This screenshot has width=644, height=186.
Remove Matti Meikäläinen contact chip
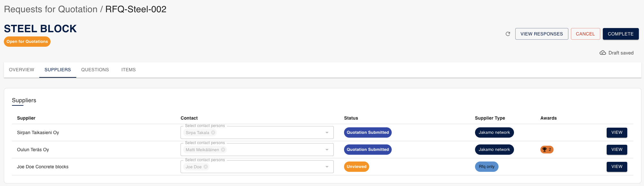click(223, 150)
